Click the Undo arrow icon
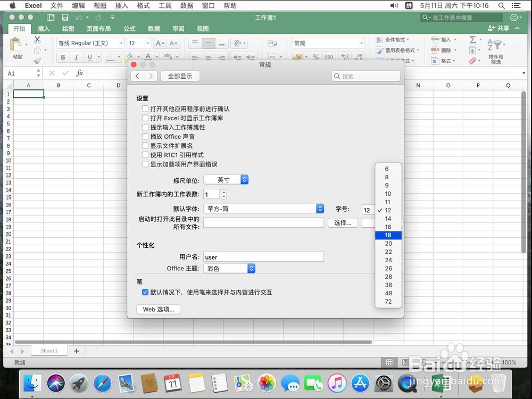The width and height of the screenshot is (532, 399). pyautogui.click(x=79, y=18)
